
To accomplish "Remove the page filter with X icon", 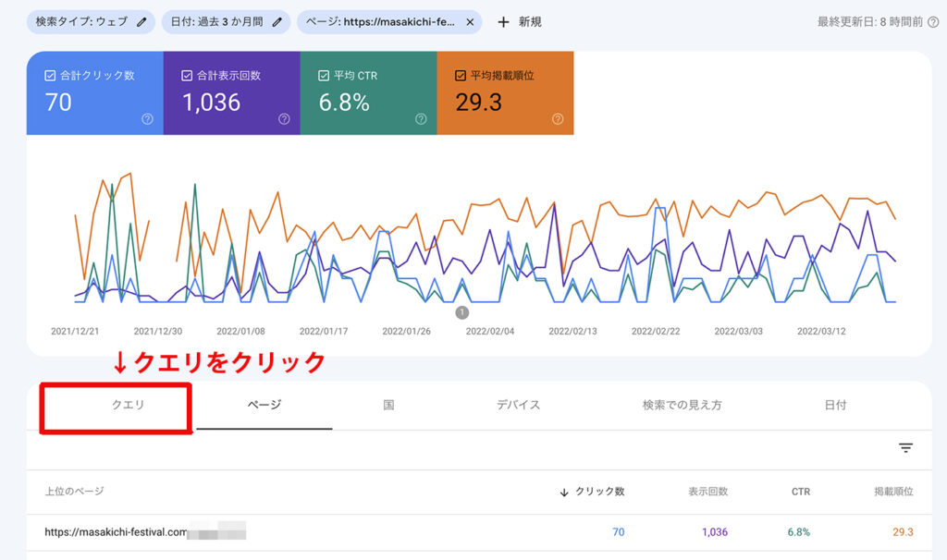I will pos(470,22).
